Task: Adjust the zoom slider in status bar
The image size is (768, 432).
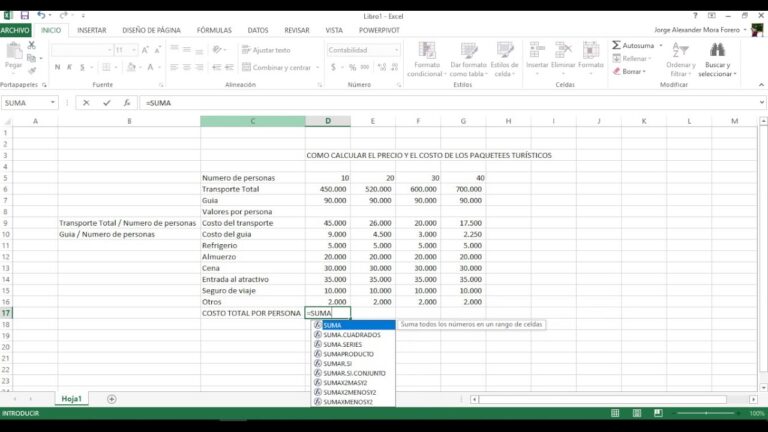Action: [706, 413]
